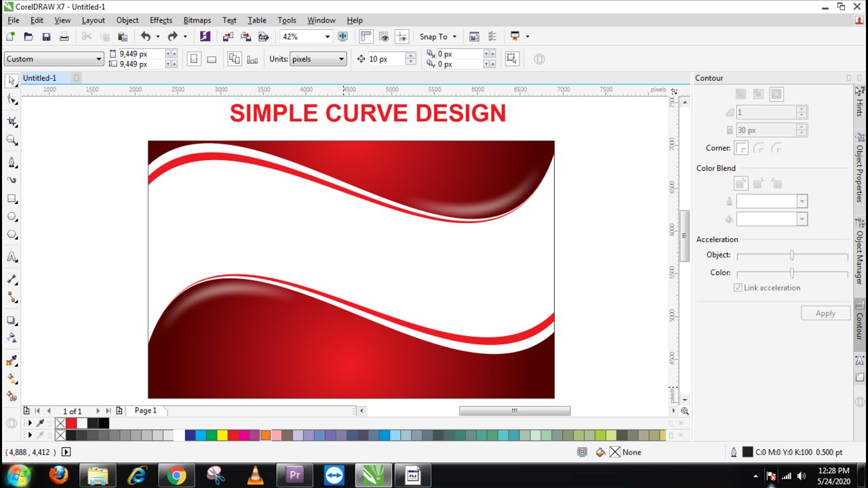The height and width of the screenshot is (488, 868).
Task: Select the Transparency tool
Action: pos(12,338)
